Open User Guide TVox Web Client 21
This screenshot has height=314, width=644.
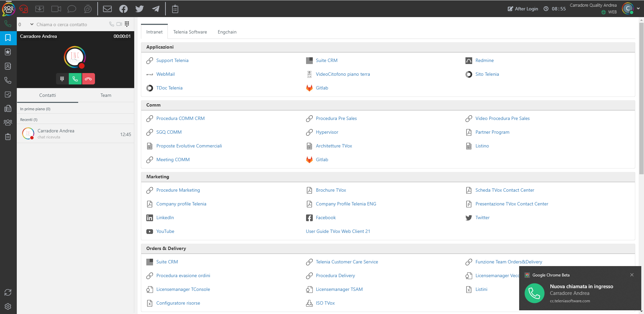coord(338,231)
